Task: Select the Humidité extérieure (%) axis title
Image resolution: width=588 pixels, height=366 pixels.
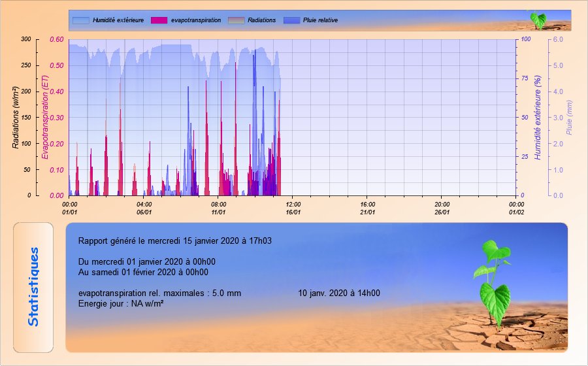Action: pyautogui.click(x=538, y=118)
